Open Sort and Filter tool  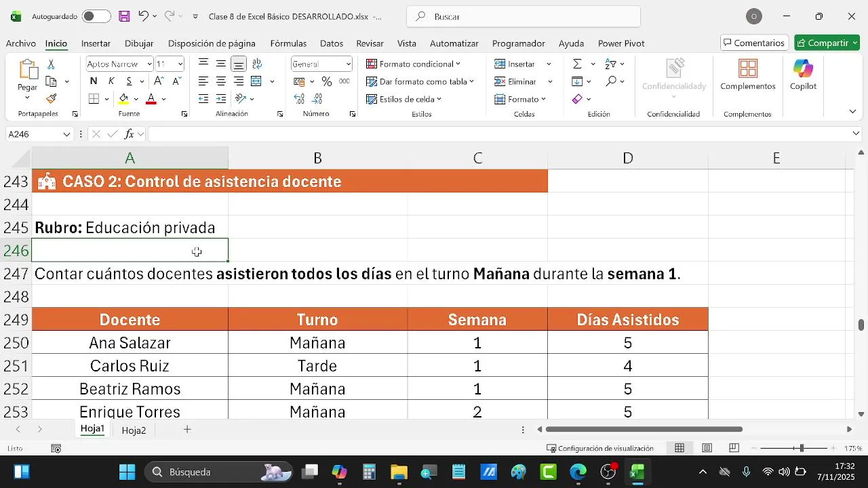610,64
